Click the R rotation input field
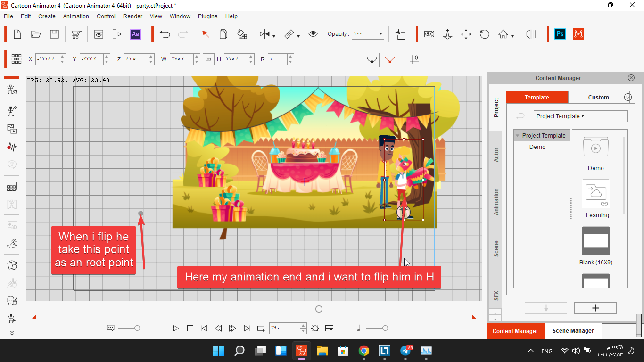644x362 pixels. [x=278, y=59]
